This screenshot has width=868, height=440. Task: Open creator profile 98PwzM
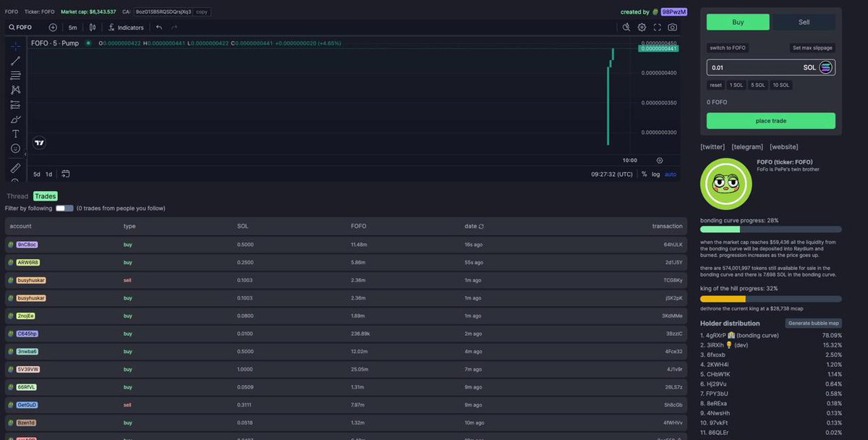673,12
